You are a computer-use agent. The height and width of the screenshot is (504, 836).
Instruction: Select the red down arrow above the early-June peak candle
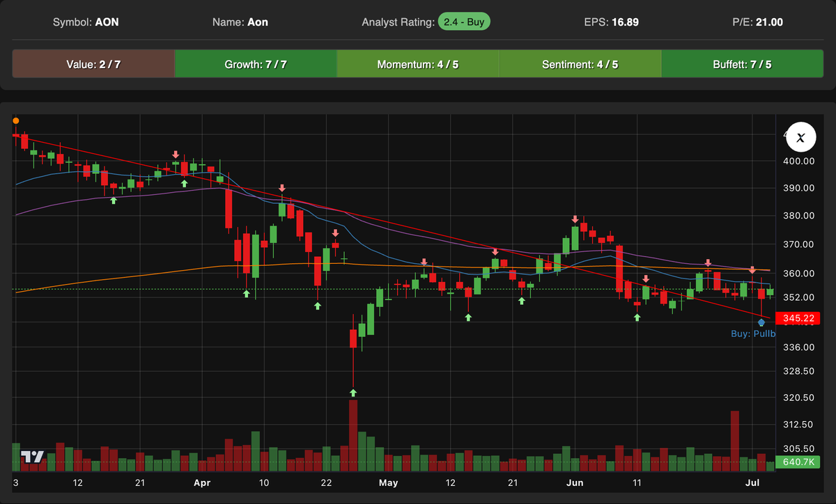[575, 219]
